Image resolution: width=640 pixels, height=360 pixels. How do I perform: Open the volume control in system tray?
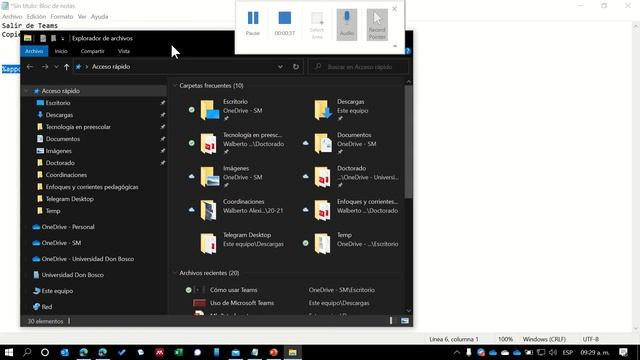553,352
